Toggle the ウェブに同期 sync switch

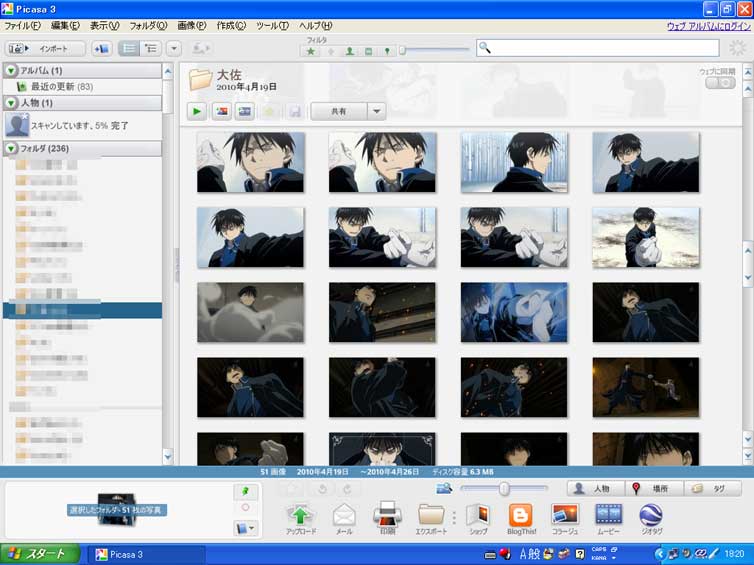coord(720,83)
